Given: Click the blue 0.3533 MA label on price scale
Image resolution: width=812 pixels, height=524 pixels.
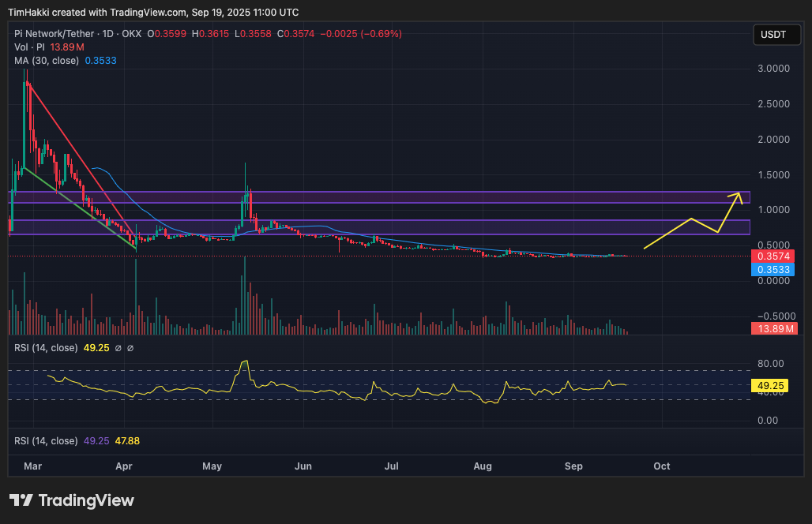Looking at the screenshot, I should click(x=770, y=269).
